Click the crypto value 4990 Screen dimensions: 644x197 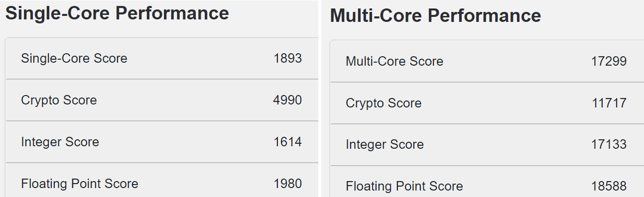pos(288,100)
